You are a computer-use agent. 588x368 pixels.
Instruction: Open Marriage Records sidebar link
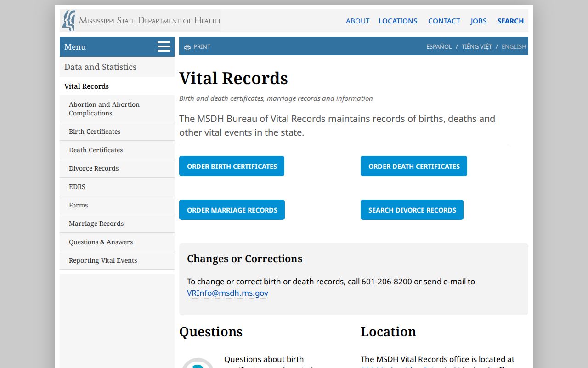pyautogui.click(x=117, y=224)
